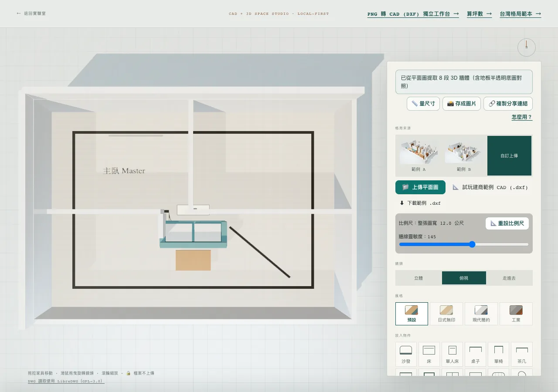Open the 怎麼用？ help link

point(522,117)
